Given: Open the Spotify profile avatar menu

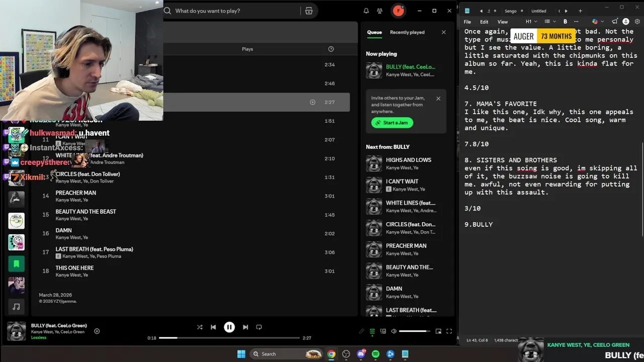Looking at the screenshot, I should [398, 11].
